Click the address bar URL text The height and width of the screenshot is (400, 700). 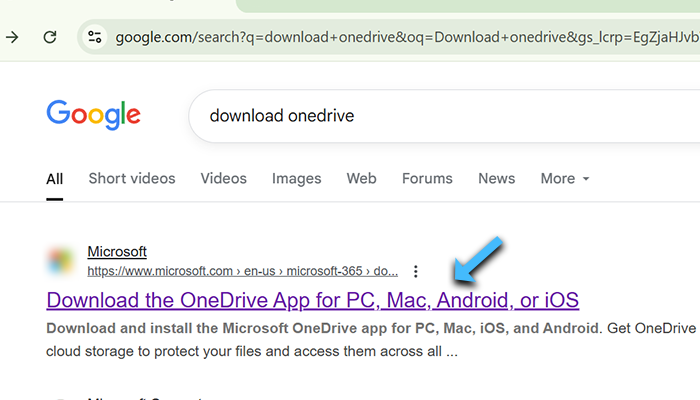pyautogui.click(x=407, y=37)
